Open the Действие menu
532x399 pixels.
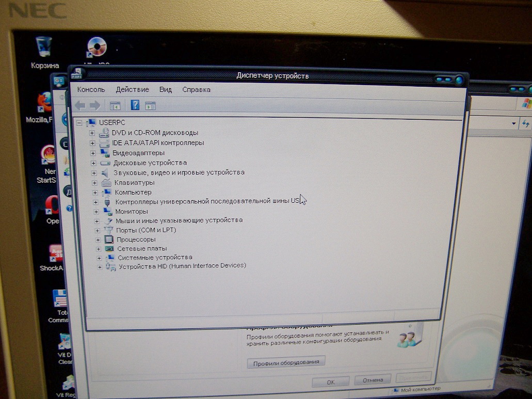[x=132, y=89]
